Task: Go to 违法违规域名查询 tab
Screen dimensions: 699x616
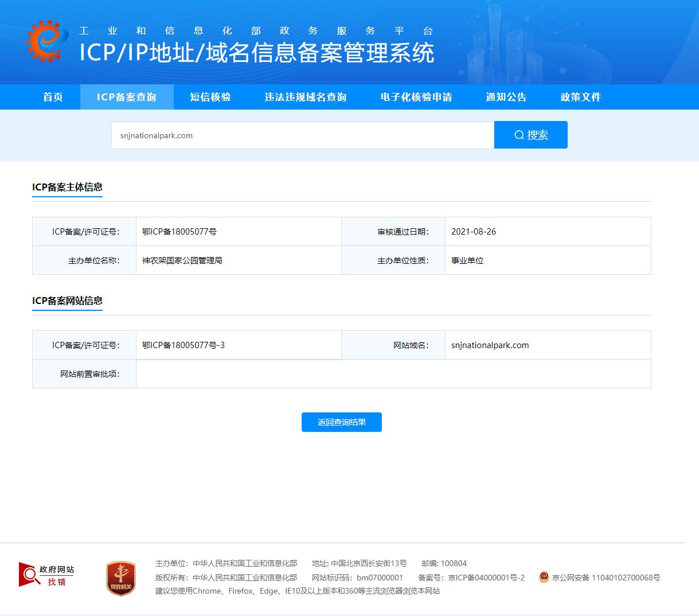Action: (x=306, y=97)
